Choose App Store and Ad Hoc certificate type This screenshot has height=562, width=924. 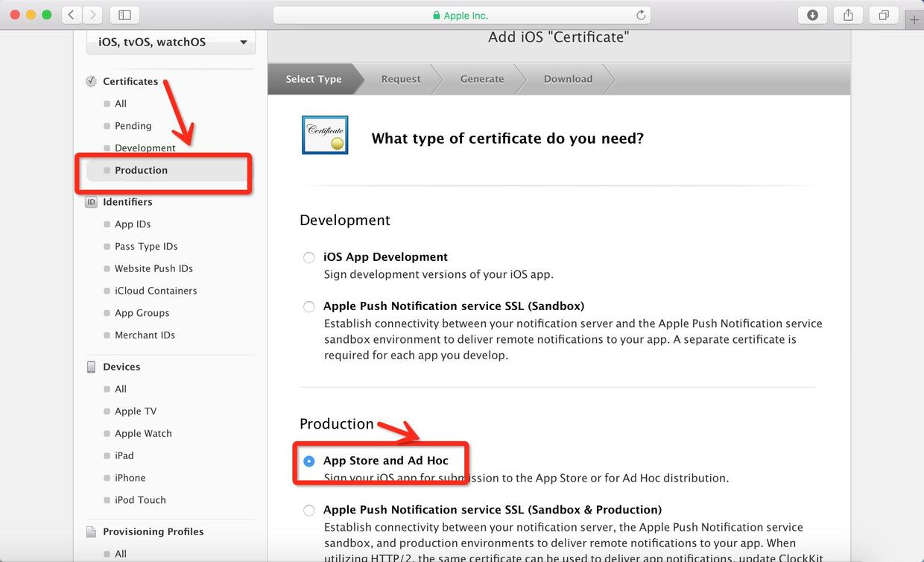pyautogui.click(x=309, y=461)
